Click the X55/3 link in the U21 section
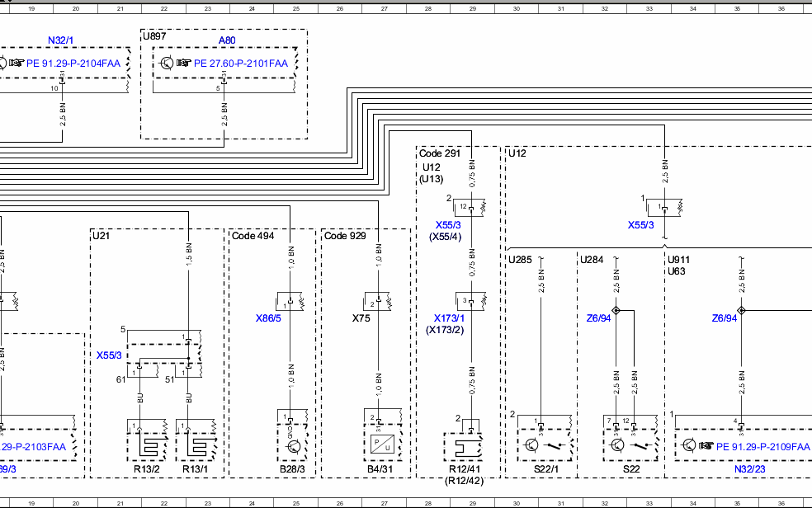Image resolution: width=812 pixels, height=508 pixels. 109,355
